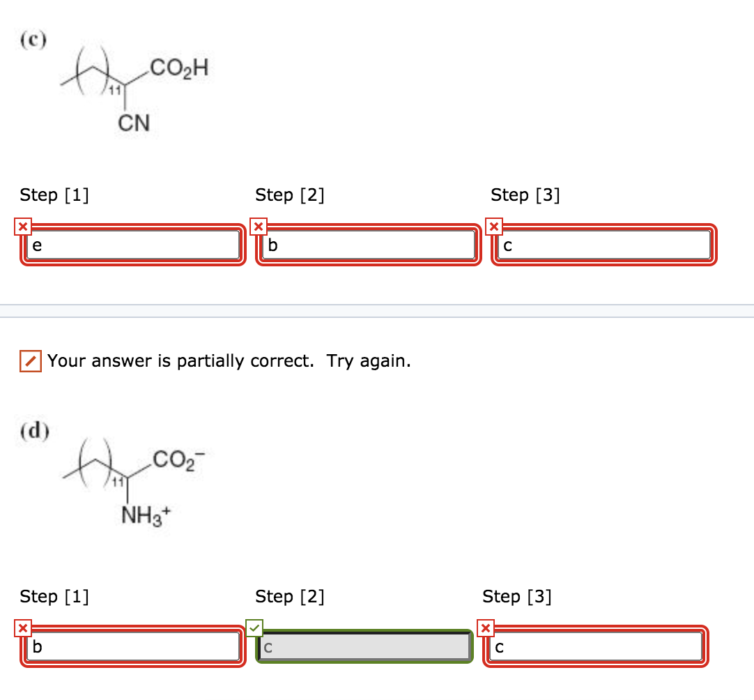Click the red X icon above part (d) Step [1]
Viewport: 754px width, 700px height.
point(23,627)
